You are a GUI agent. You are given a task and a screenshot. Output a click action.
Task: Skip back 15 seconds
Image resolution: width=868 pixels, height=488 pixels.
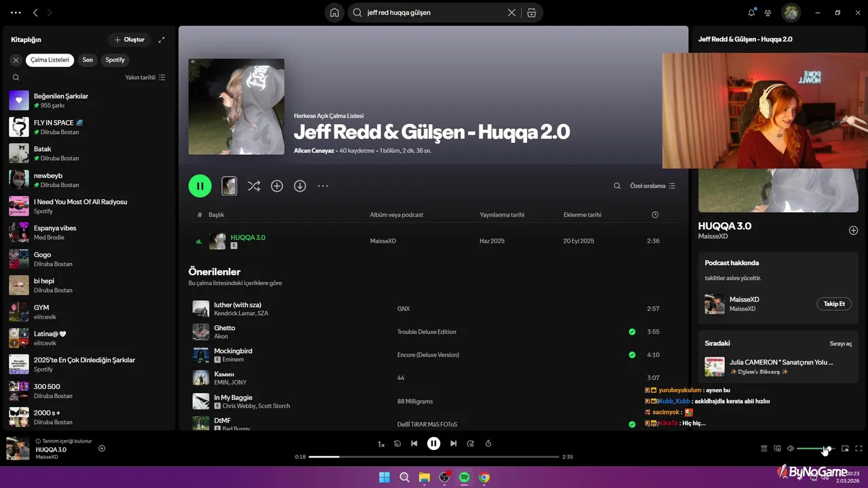(x=397, y=444)
